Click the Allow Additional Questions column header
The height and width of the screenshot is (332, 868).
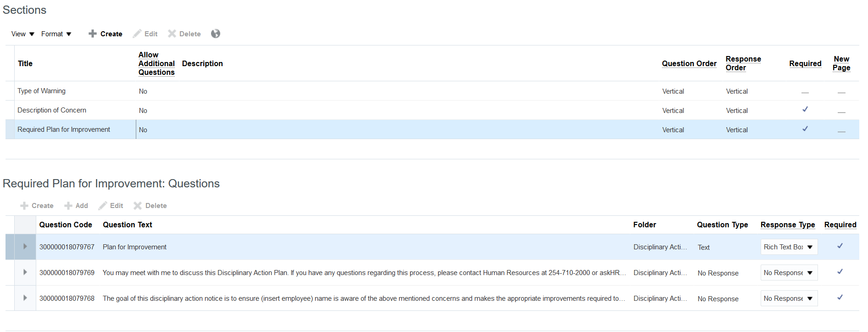point(157,63)
